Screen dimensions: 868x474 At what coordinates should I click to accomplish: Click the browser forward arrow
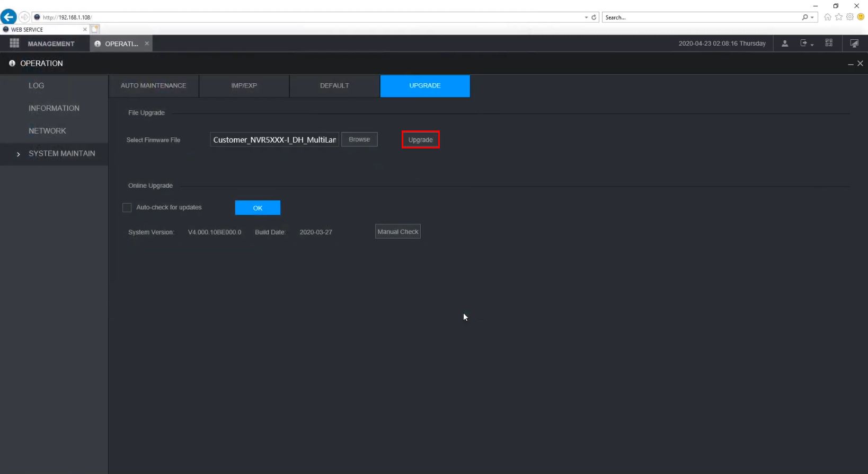click(x=24, y=17)
